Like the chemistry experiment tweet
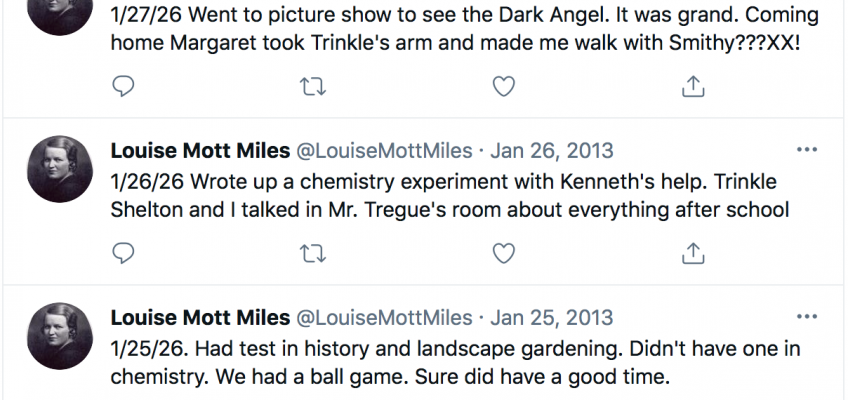 [x=504, y=251]
